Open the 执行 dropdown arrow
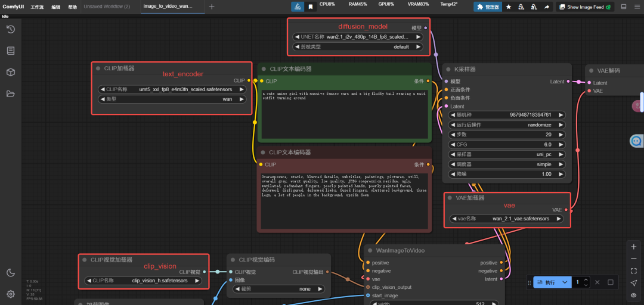 click(565, 282)
